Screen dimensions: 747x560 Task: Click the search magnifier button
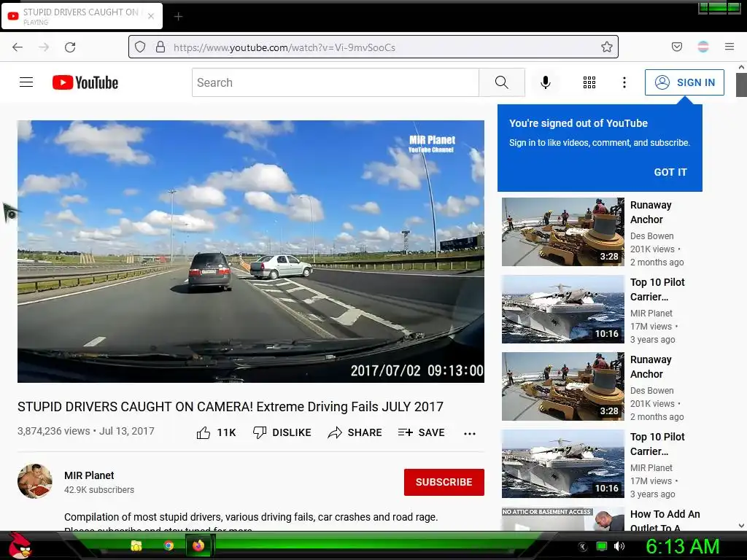pos(502,82)
